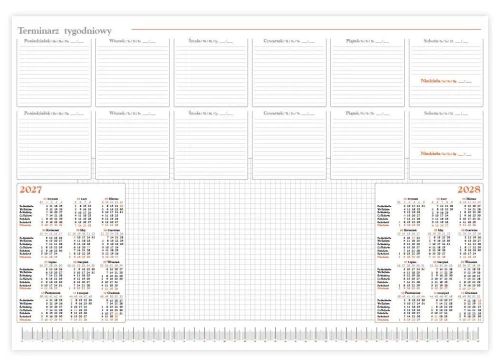Click the Środa heading in the lower week

coord(203,113)
